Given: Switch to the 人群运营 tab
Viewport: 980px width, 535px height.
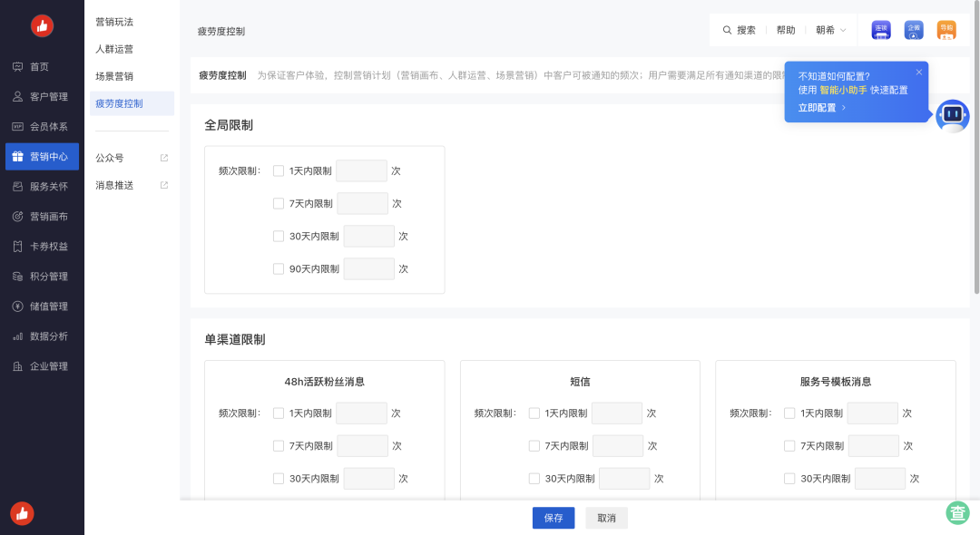Looking at the screenshot, I should tap(113, 48).
